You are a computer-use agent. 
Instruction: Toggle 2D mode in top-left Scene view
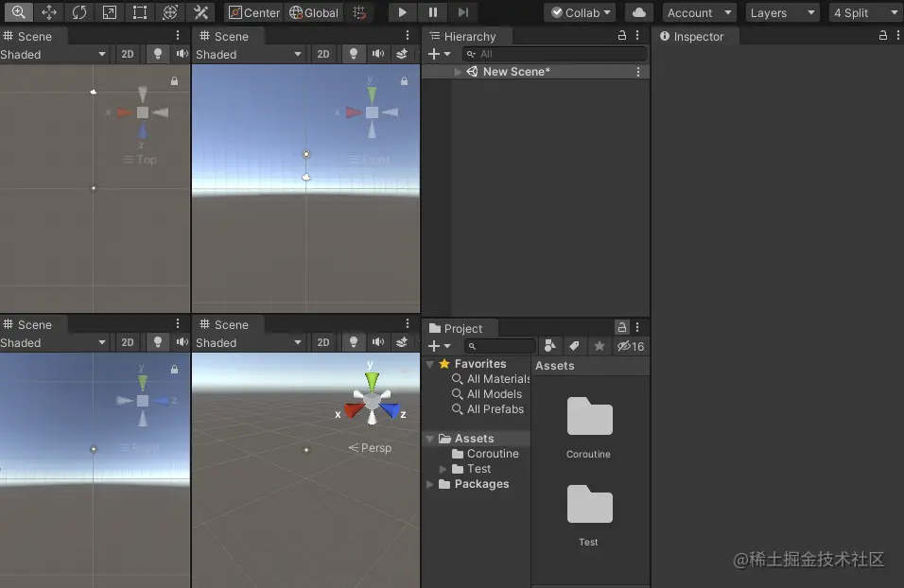pyautogui.click(x=128, y=54)
